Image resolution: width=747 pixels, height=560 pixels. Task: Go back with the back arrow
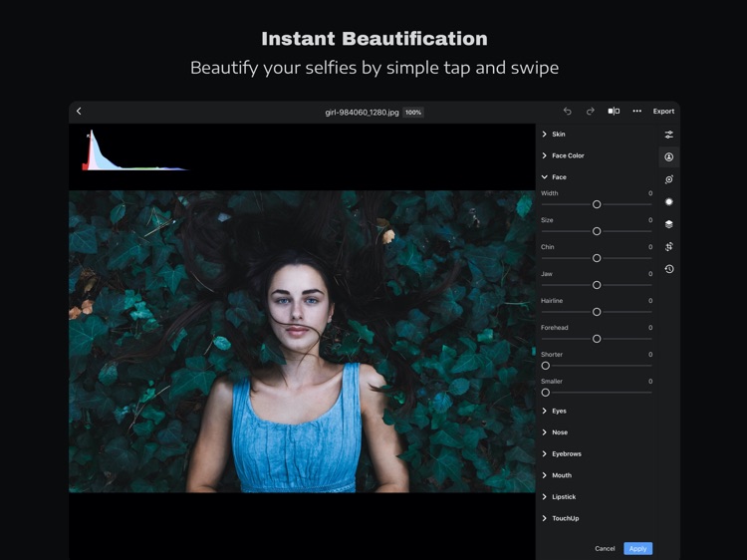click(x=79, y=111)
